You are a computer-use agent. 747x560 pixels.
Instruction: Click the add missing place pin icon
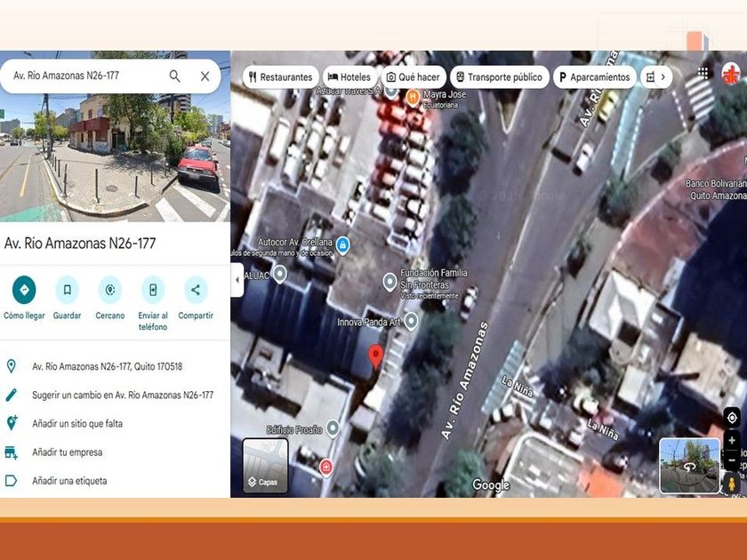coord(12,423)
